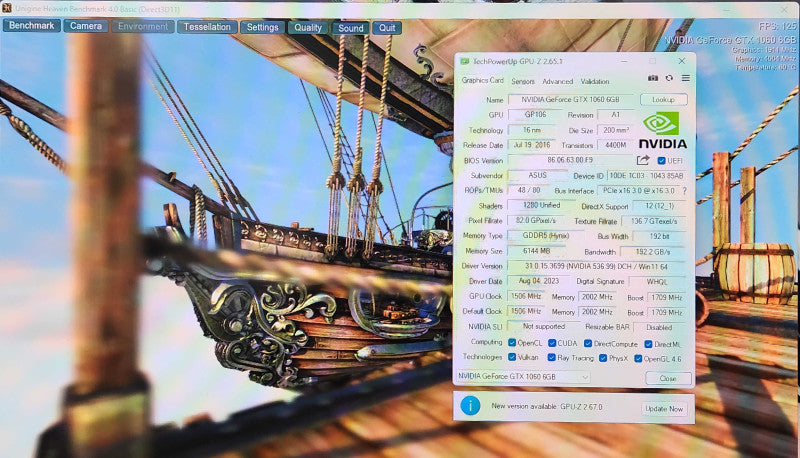Click the Die Size 200 mm² value

pyautogui.click(x=615, y=130)
